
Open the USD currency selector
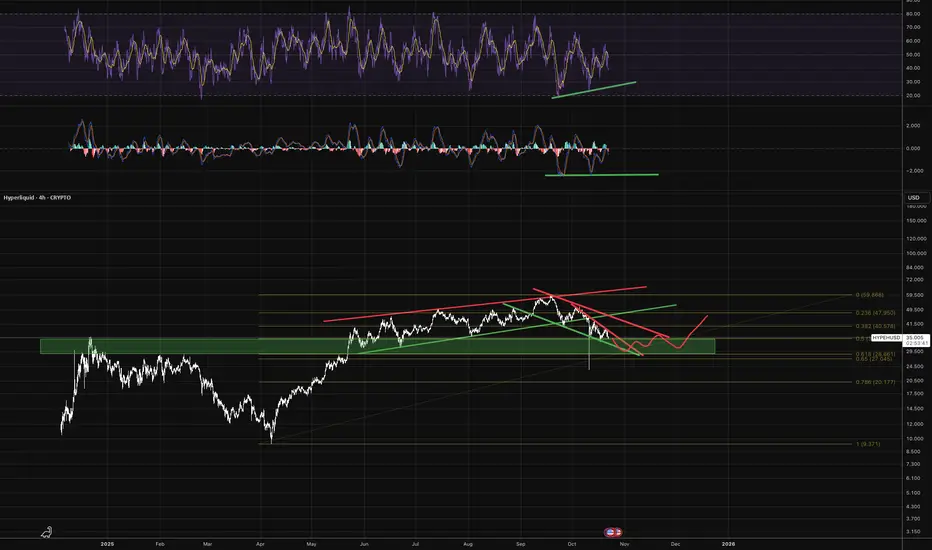coord(914,197)
